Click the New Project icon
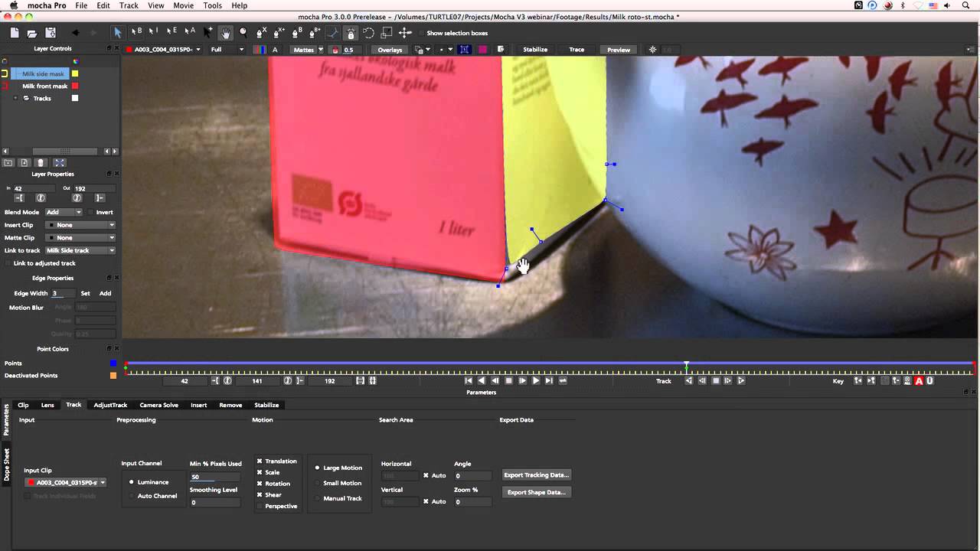980x551 pixels. (x=14, y=33)
